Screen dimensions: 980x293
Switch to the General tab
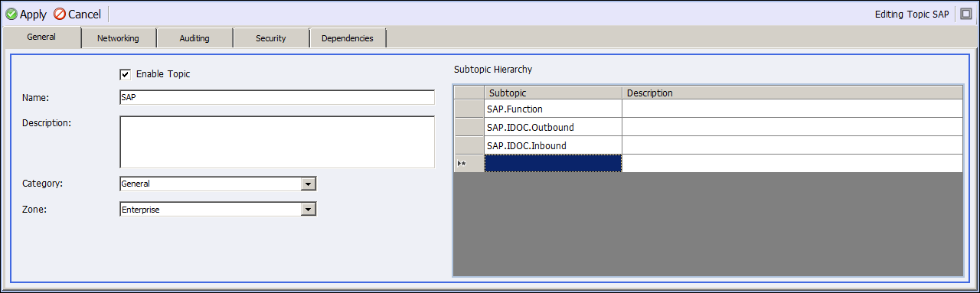click(x=41, y=37)
